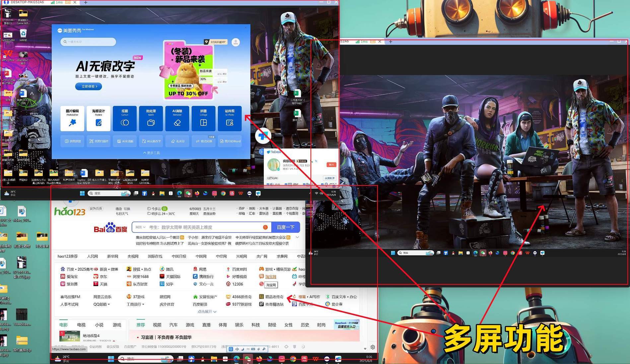Click the Meitu user avatar icon
Screen dimensions: 630x364
[x=236, y=42]
